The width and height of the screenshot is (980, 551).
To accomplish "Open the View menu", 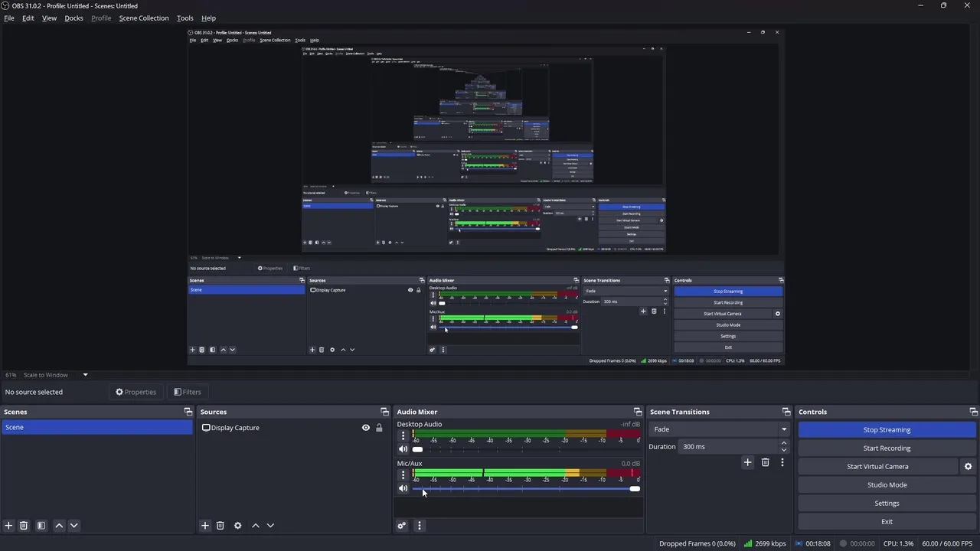I will point(49,18).
